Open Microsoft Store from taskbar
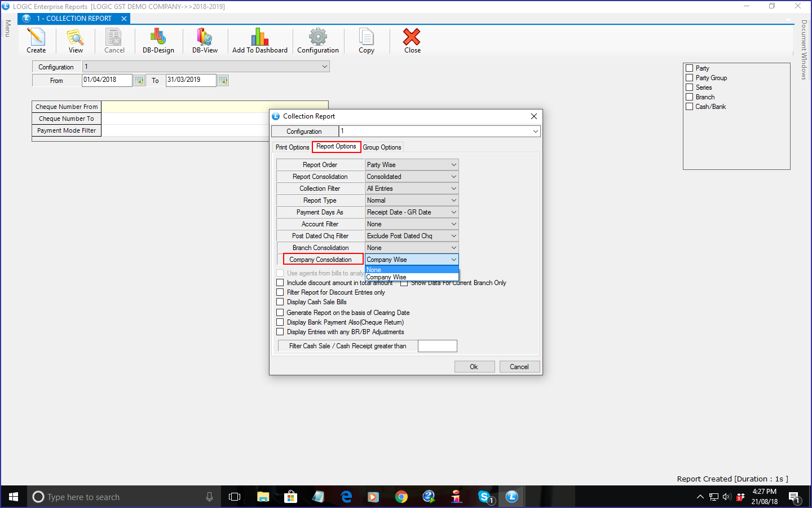Viewport: 812px width, 508px height. [291, 497]
